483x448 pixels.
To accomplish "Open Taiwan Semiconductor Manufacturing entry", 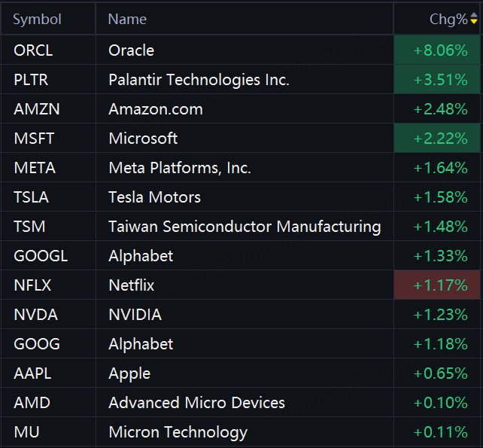I will 245,227.
